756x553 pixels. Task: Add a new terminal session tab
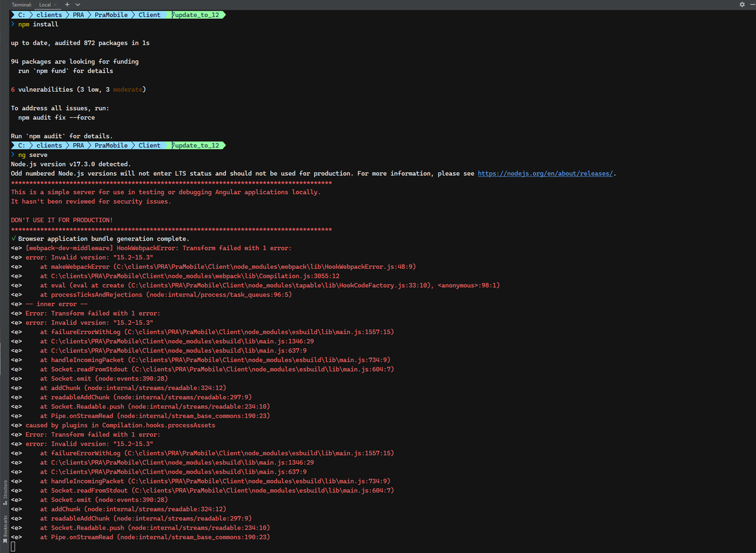click(68, 4)
